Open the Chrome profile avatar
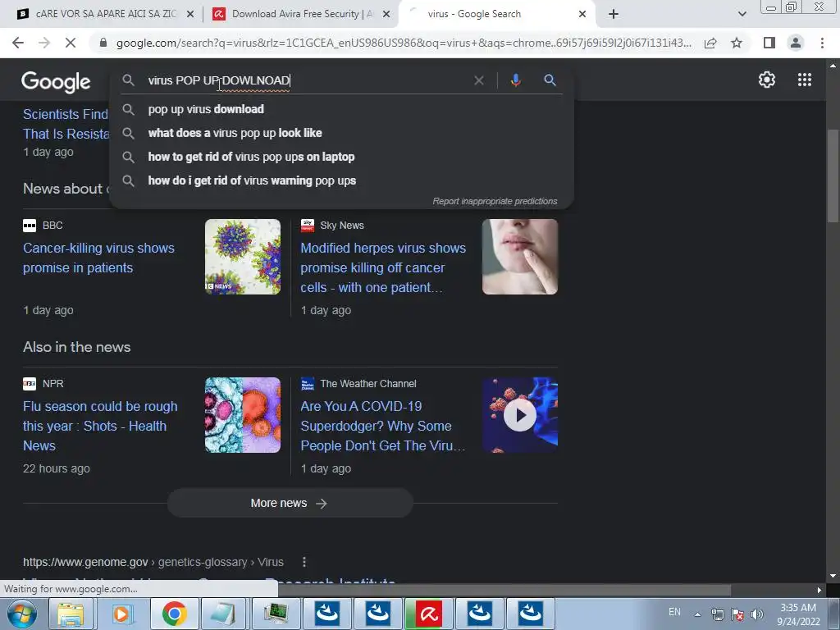Screen dimensions: 840x630 click(796, 43)
